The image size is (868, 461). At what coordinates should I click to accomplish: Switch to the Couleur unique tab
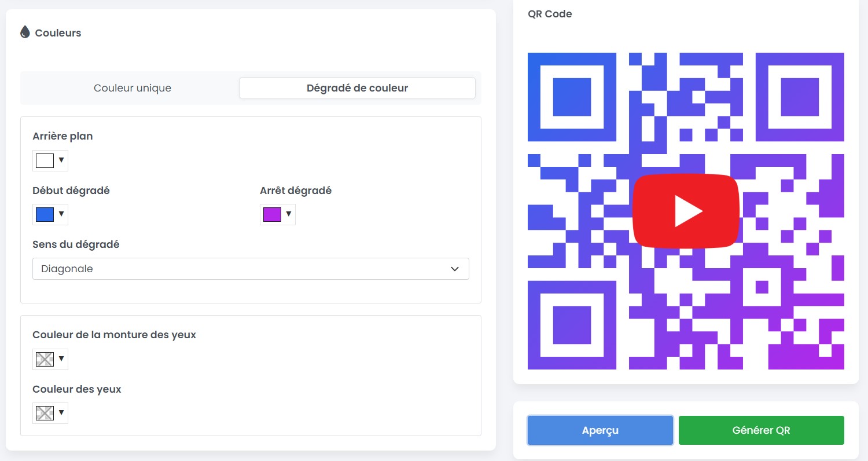point(132,87)
